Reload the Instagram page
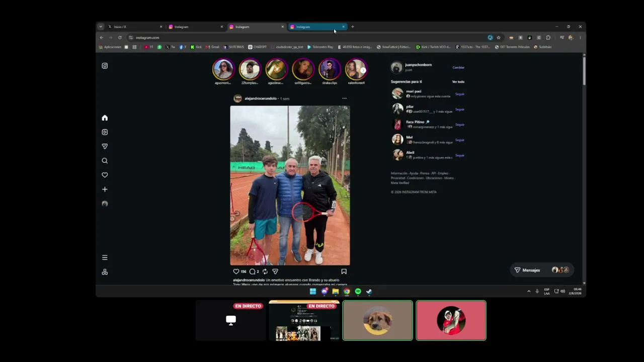Image resolution: width=644 pixels, height=362 pixels. click(x=120, y=38)
